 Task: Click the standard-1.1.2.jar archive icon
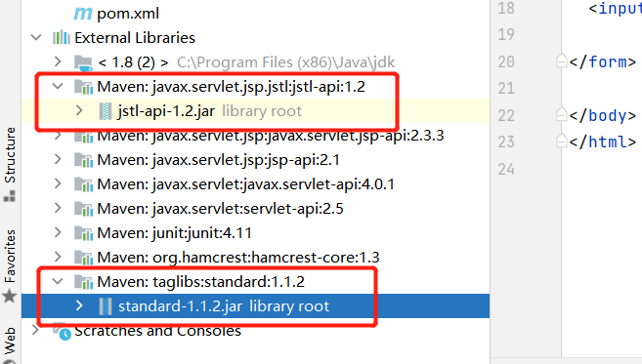tap(106, 306)
